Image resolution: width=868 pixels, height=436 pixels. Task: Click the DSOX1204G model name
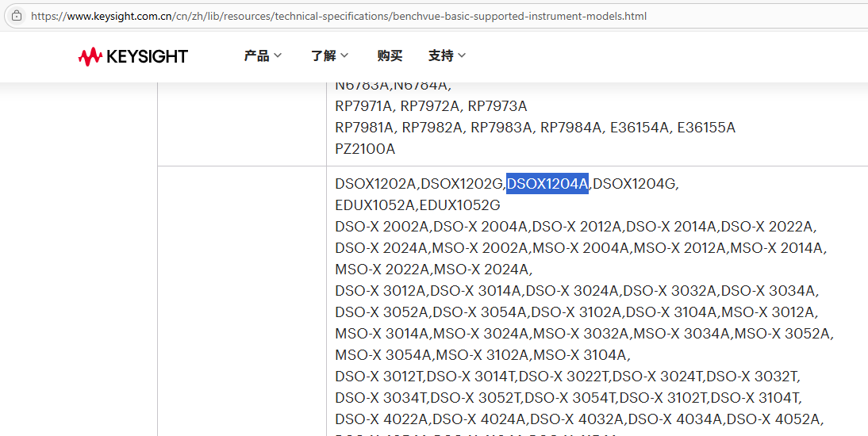[635, 184]
